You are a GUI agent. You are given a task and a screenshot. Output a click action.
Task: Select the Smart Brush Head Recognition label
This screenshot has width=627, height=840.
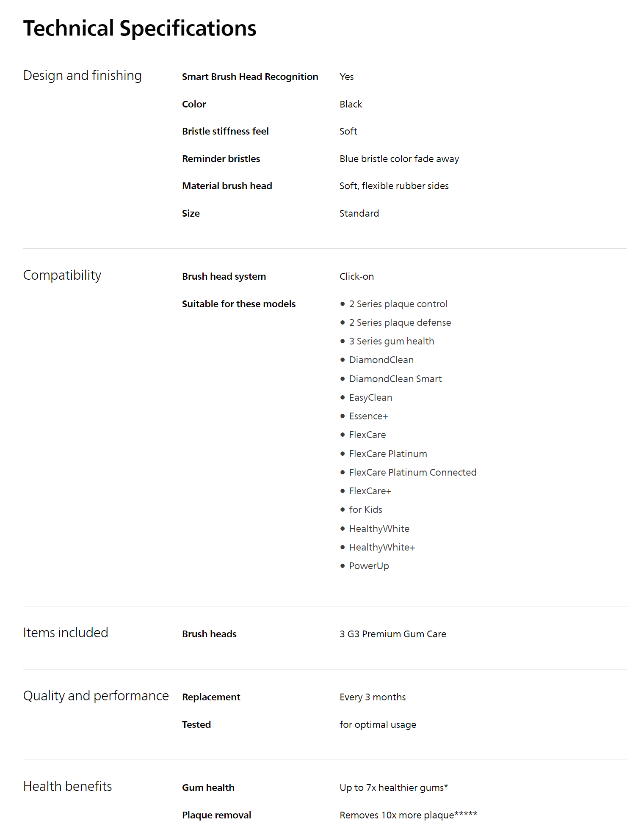coord(250,77)
